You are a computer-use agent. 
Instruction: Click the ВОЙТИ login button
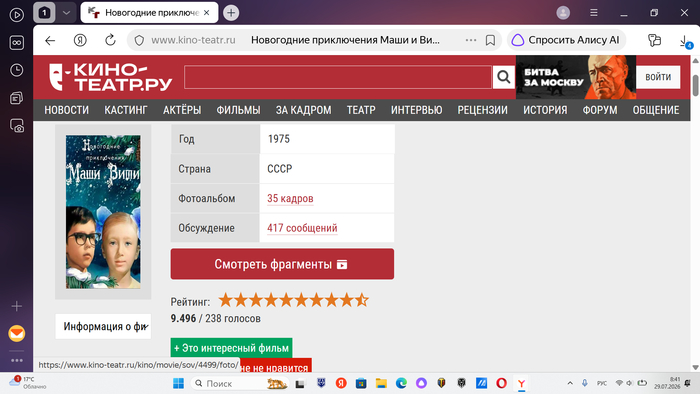click(x=658, y=77)
